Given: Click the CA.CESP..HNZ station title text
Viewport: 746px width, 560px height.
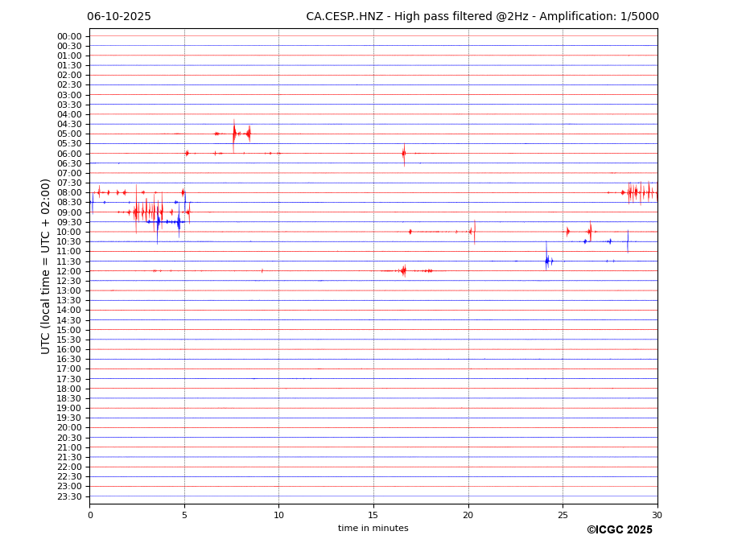Looking at the screenshot, I should pyautogui.click(x=482, y=17).
